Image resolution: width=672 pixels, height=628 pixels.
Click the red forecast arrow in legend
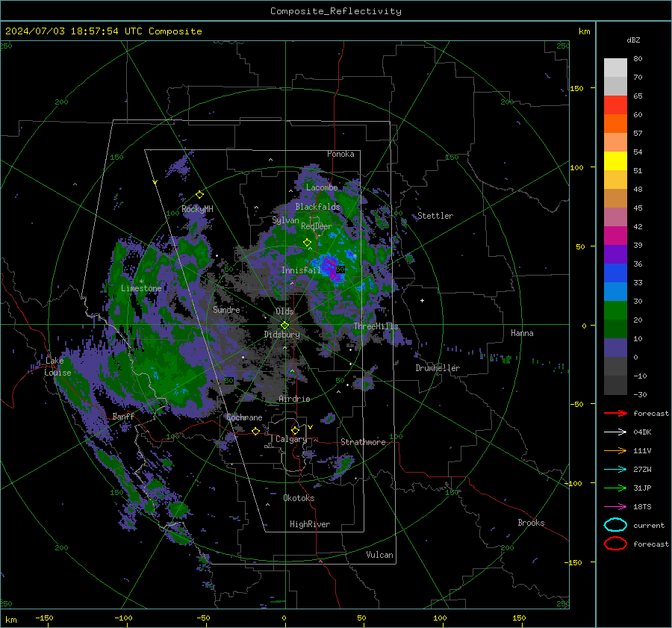click(615, 413)
